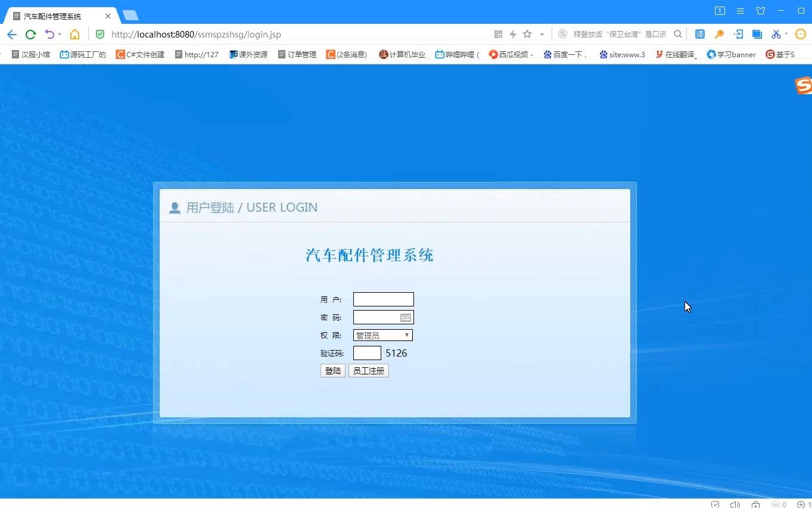Click the blue windows panel icon in toolbar
The height and width of the screenshot is (508, 812).
(x=757, y=34)
